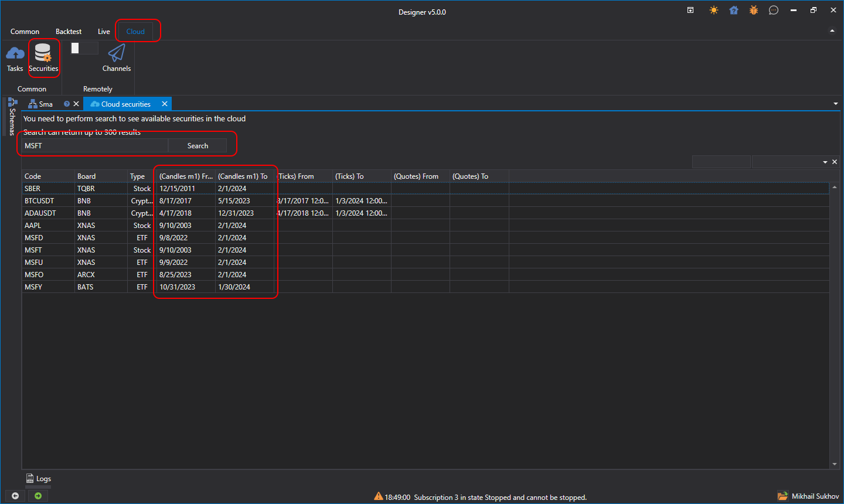Image resolution: width=844 pixels, height=504 pixels.
Task: Click the empty filter text box
Action: [722, 162]
